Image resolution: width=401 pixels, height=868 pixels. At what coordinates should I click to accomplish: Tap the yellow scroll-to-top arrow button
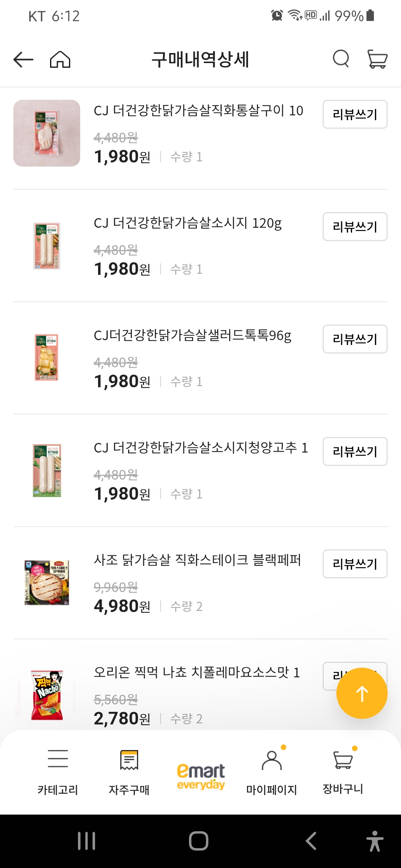[x=362, y=693]
